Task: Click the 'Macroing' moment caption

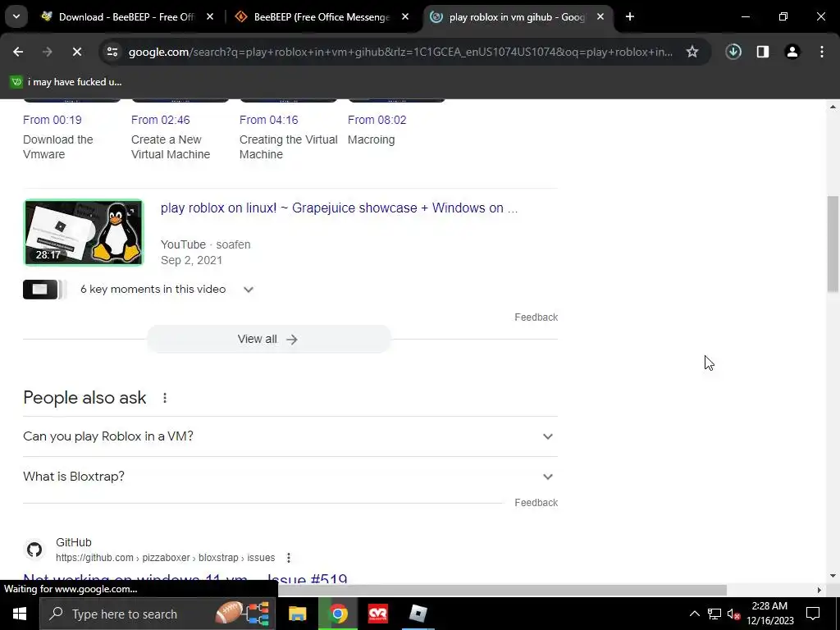Action: [x=372, y=139]
